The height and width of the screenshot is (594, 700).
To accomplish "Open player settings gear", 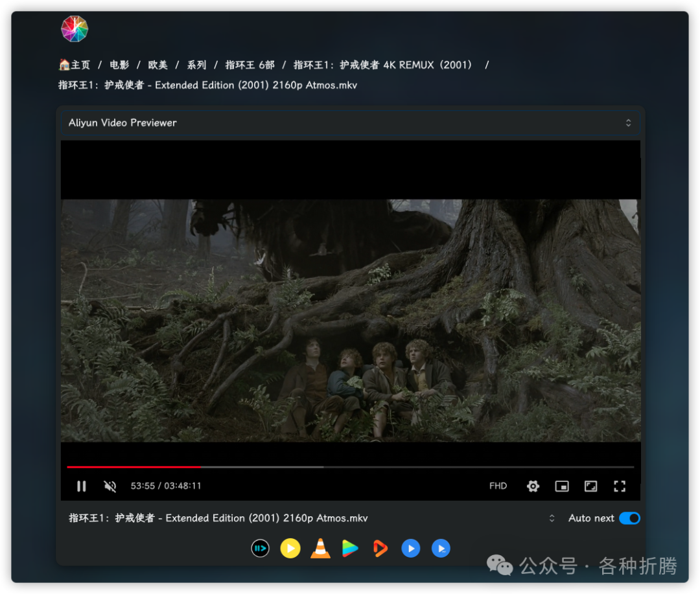I will [x=533, y=486].
